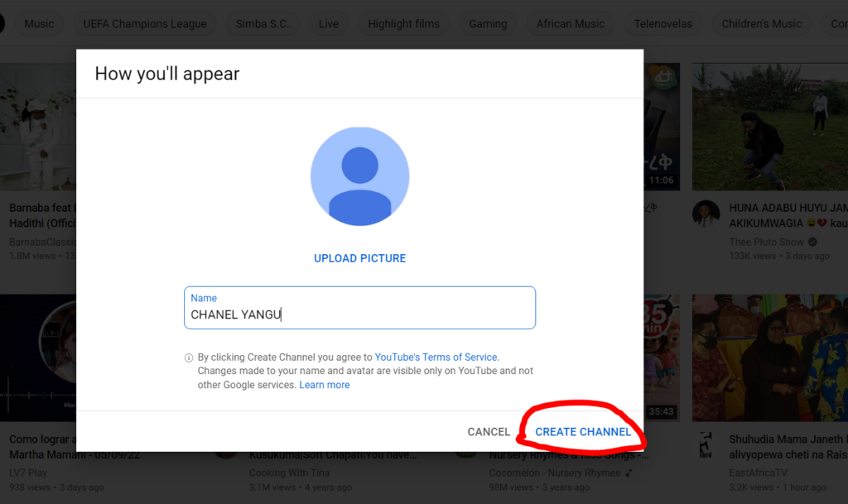Open the Barnaba feat video title

click(x=43, y=215)
